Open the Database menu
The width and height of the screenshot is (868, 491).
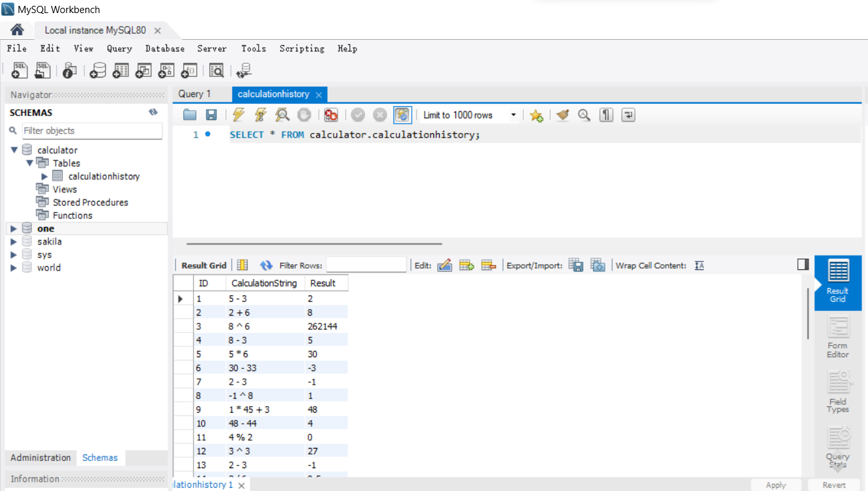pyautogui.click(x=164, y=48)
